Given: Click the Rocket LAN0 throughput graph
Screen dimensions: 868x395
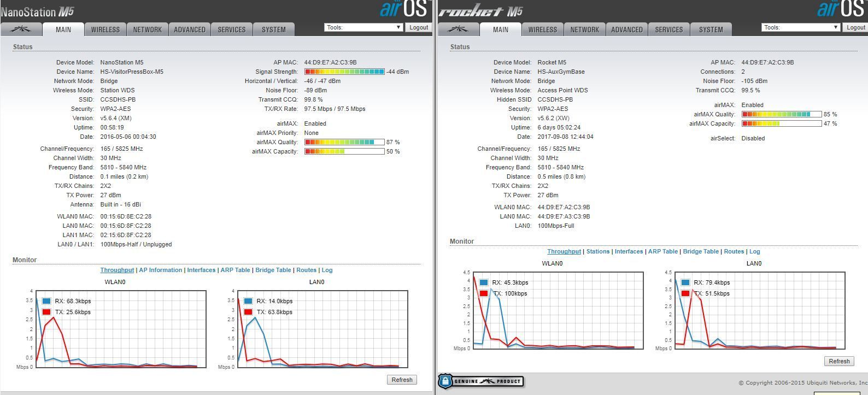Looking at the screenshot, I should coord(760,310).
